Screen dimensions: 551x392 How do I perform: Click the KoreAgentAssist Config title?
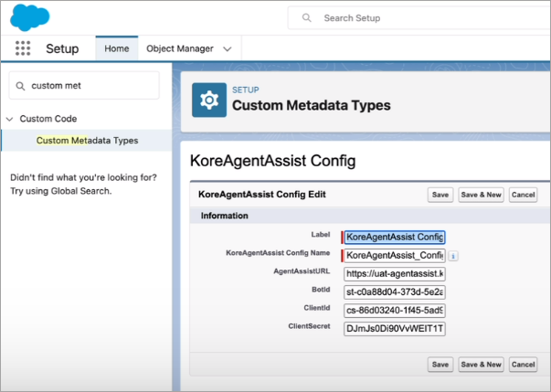[x=272, y=161]
